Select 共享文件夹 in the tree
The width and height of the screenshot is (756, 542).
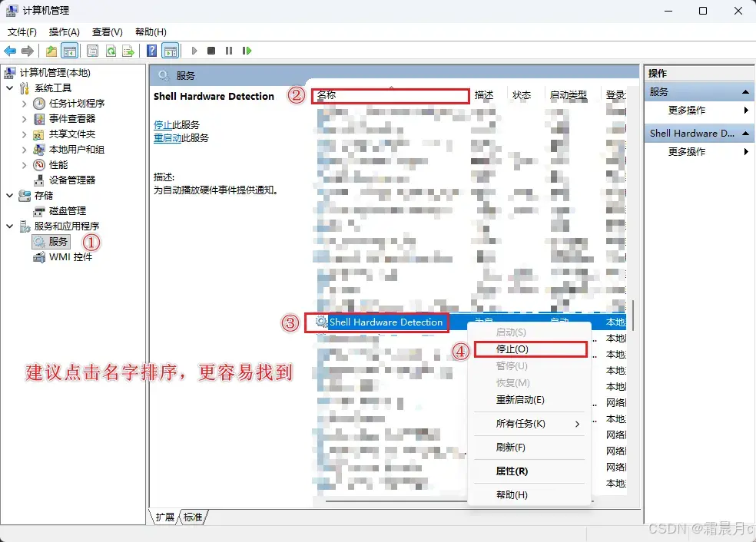click(72, 134)
